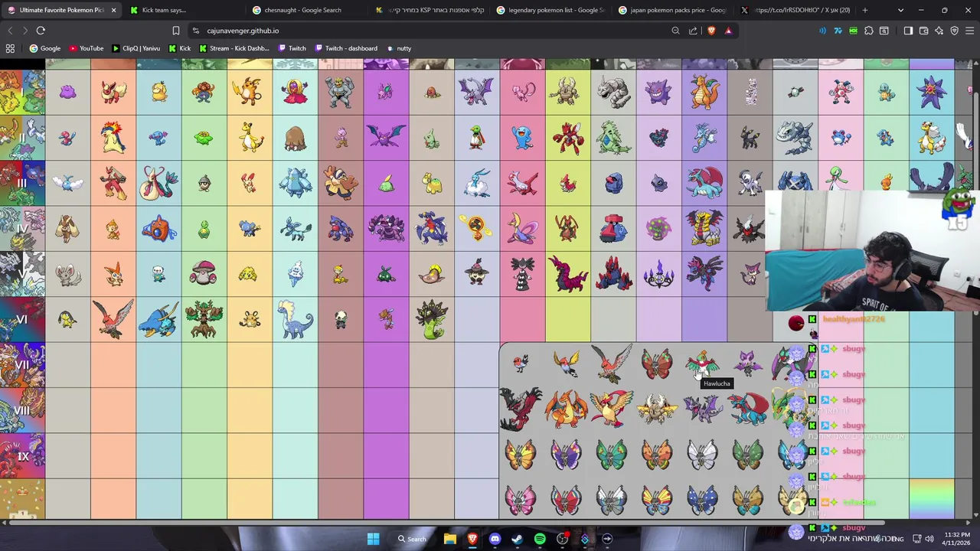Select Mega Pidgeot sprite

612,409
